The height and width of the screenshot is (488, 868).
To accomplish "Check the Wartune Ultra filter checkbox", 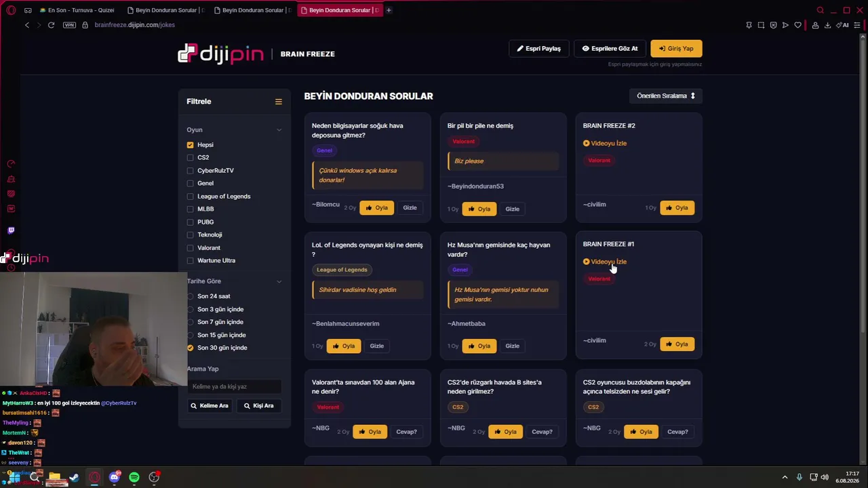I will coord(190,261).
